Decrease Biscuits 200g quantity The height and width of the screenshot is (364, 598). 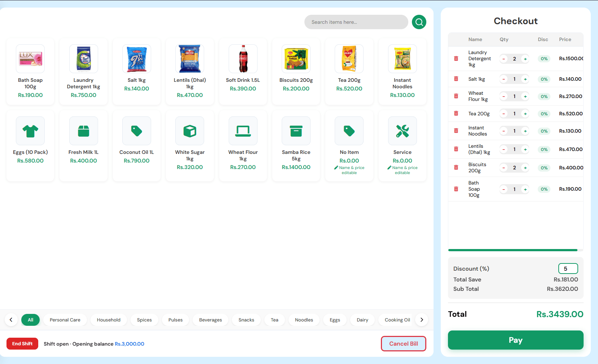504,168
